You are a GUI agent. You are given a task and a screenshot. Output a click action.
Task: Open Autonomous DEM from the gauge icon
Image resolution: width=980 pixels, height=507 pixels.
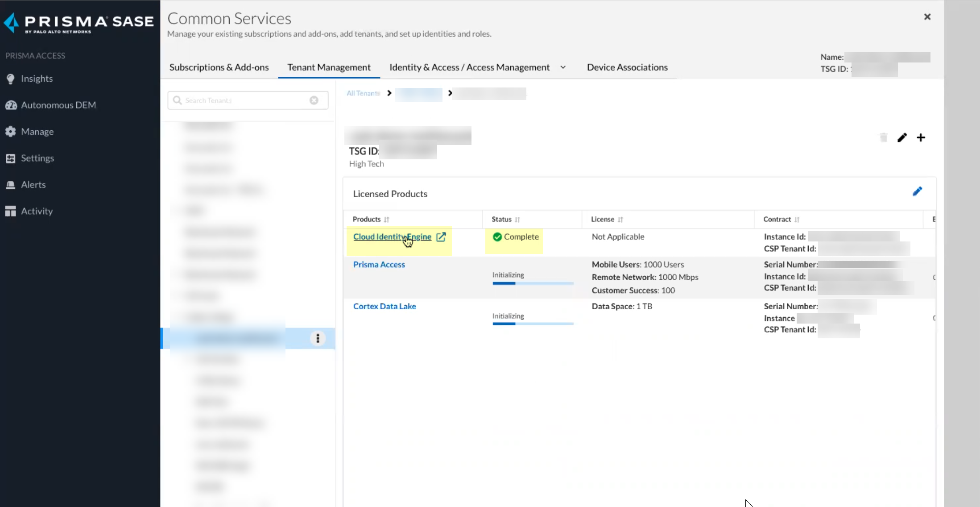[11, 105]
